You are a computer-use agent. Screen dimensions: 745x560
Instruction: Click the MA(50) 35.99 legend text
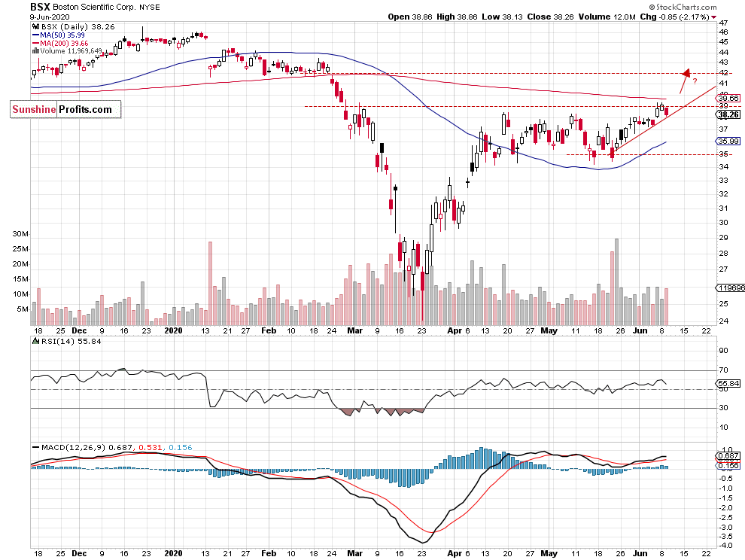62,35
